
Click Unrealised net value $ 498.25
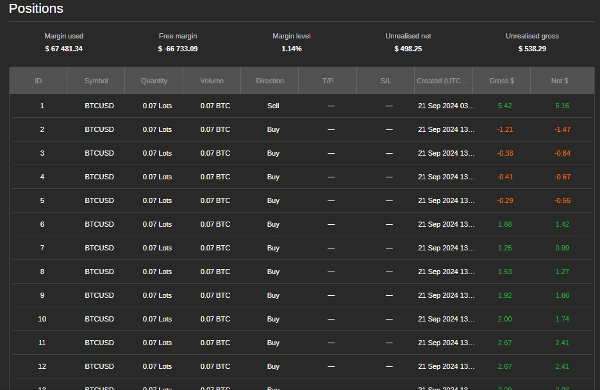[408, 49]
